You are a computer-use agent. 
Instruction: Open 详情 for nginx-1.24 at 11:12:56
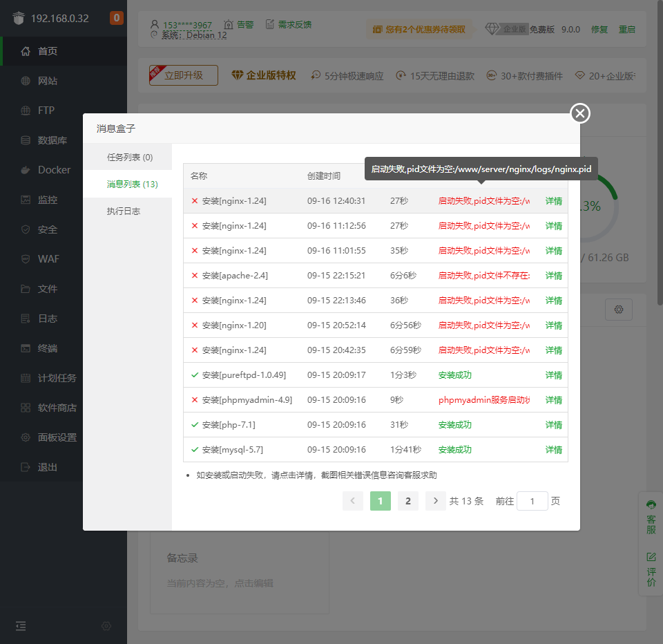[x=553, y=226]
